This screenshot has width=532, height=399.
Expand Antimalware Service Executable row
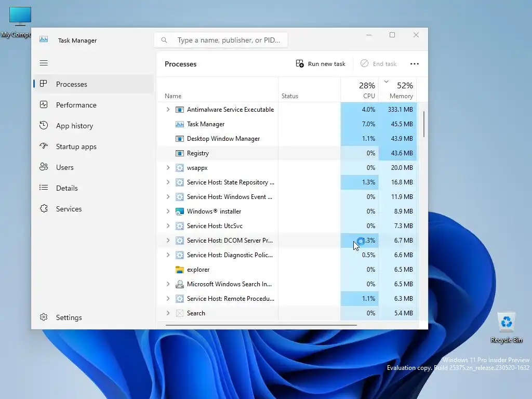pyautogui.click(x=168, y=110)
